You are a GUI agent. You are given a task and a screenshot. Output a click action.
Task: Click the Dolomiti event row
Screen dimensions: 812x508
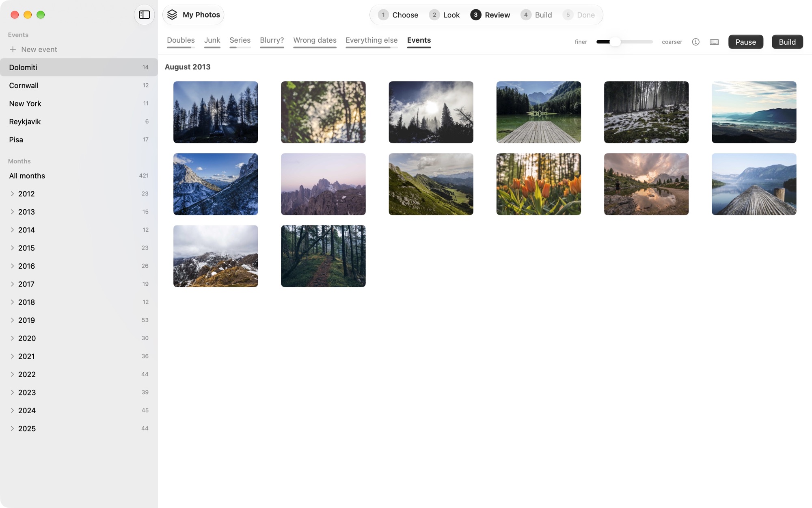pos(79,67)
